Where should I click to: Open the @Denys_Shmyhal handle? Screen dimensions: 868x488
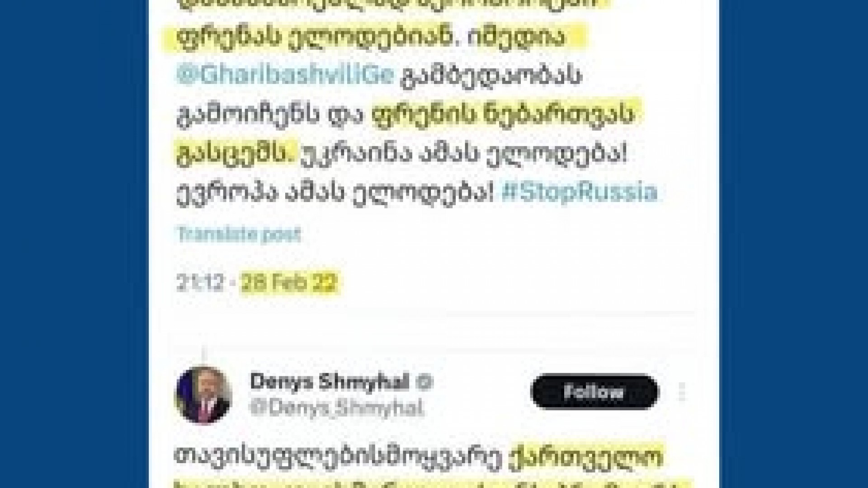click(337, 408)
